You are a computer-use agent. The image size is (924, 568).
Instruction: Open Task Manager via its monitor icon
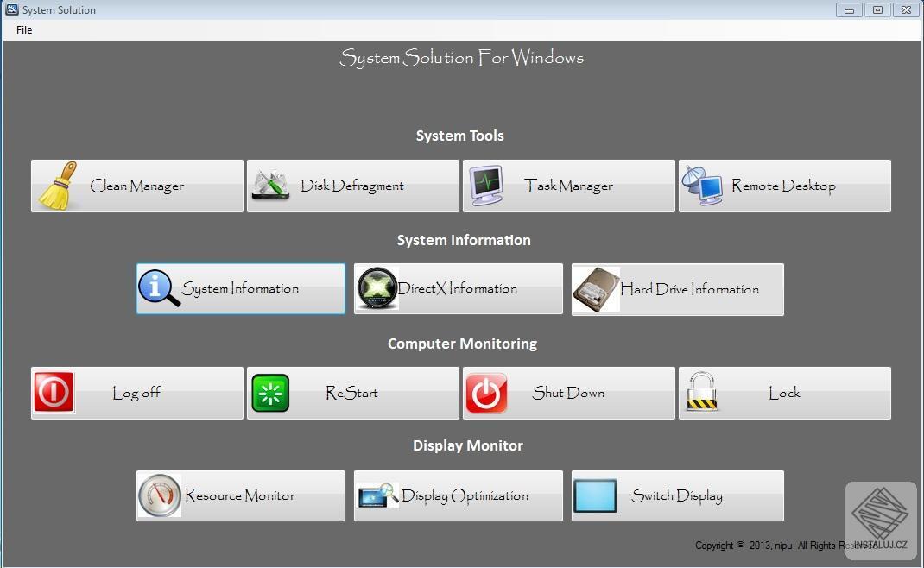point(486,185)
